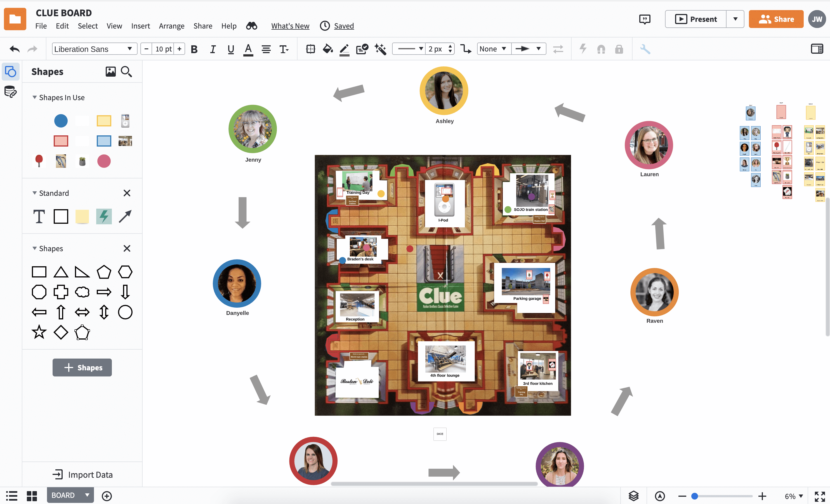Viewport: 830px width, 504px height.
Task: Click the image search icon in Shapes
Action: [110, 71]
